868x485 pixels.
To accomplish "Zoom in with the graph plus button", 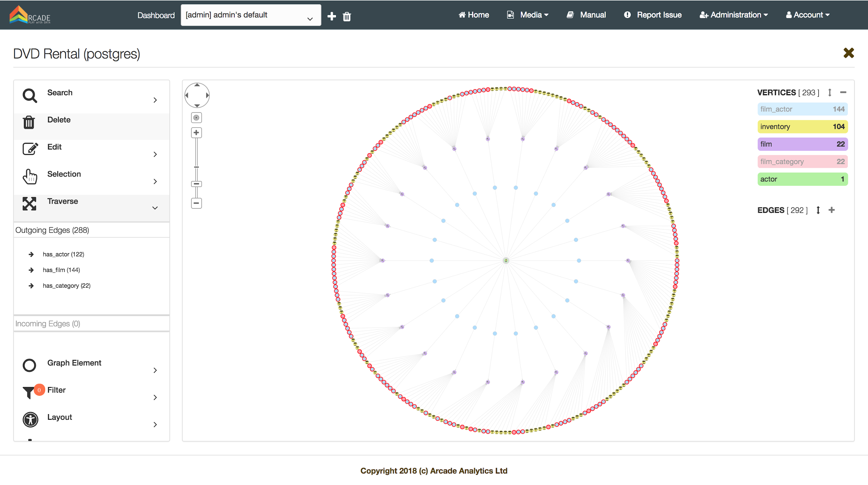I will [x=197, y=133].
